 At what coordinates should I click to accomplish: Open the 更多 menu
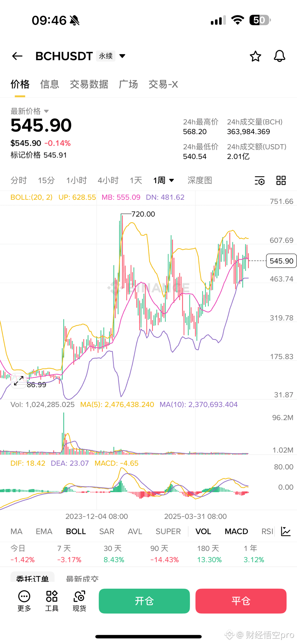(x=24, y=601)
